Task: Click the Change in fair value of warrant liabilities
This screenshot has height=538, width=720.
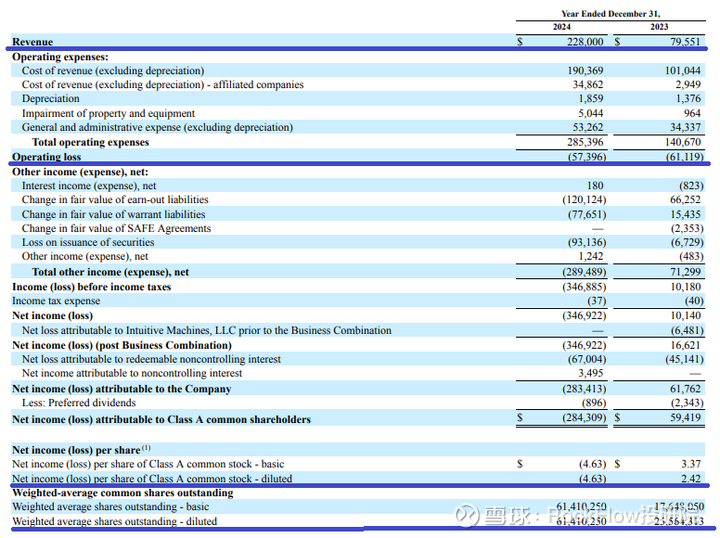Action: (x=113, y=214)
